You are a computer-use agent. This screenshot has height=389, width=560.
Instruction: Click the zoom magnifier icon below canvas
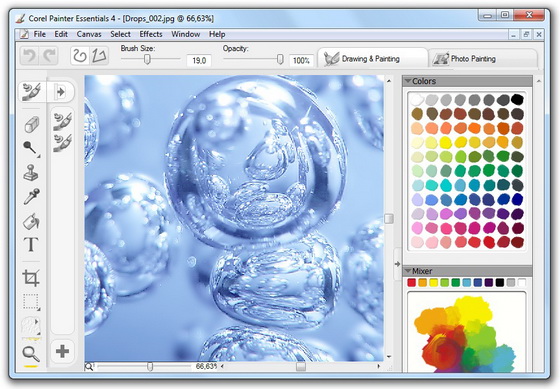89,366
